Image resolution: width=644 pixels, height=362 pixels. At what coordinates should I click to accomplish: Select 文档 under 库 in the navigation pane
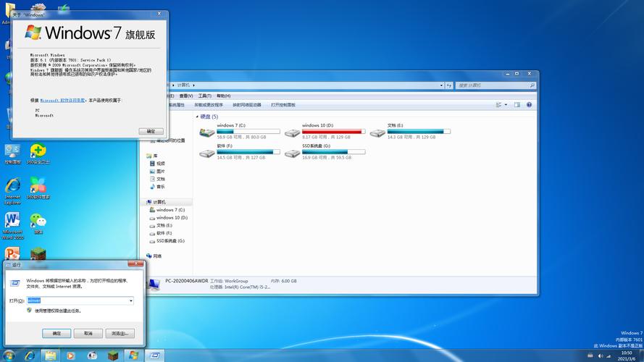(157, 179)
